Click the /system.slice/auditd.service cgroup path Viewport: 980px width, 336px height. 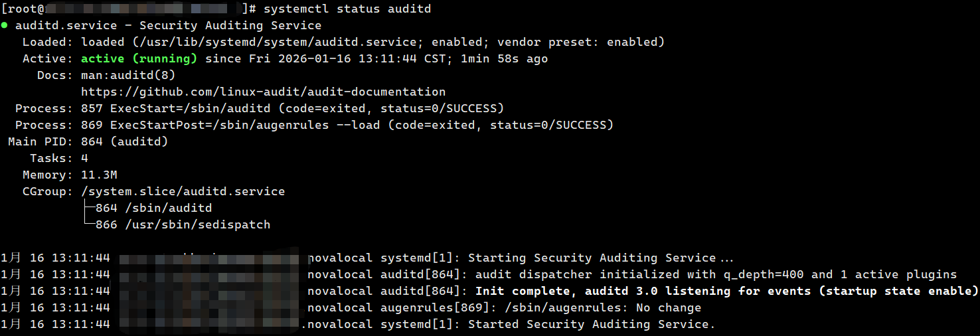click(183, 191)
